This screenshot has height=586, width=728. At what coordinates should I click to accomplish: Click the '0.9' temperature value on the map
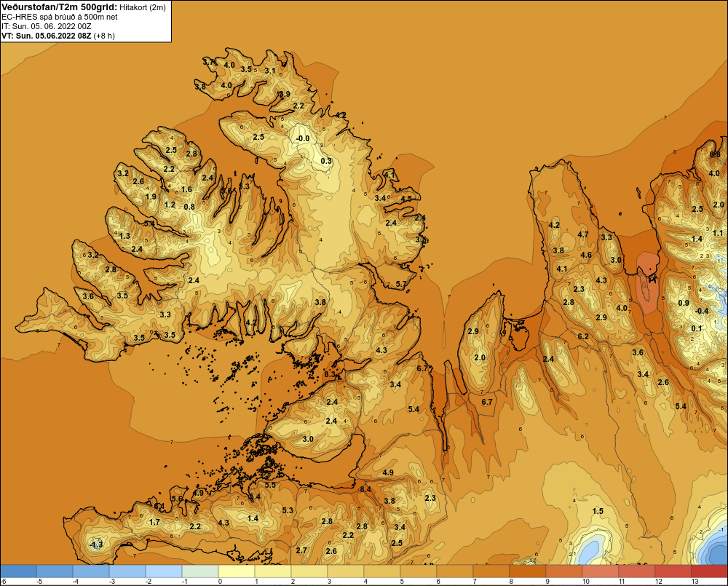click(684, 303)
